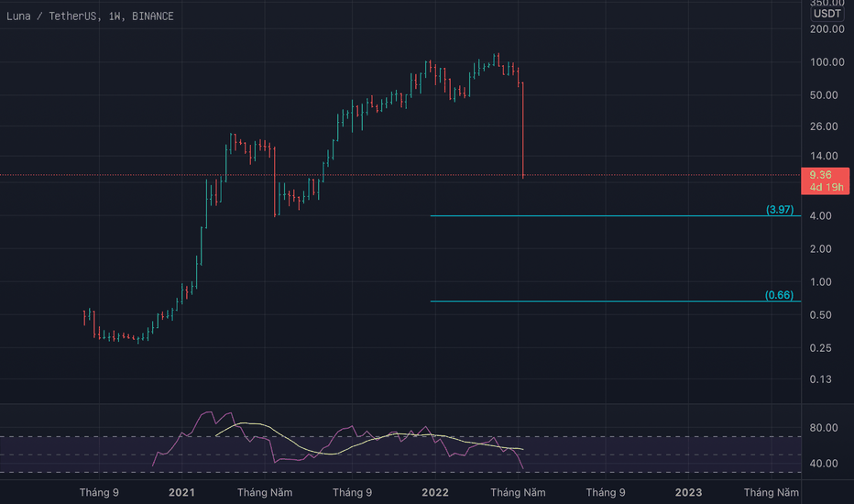
Task: Select the (0.66) price level label
Action: (779, 295)
